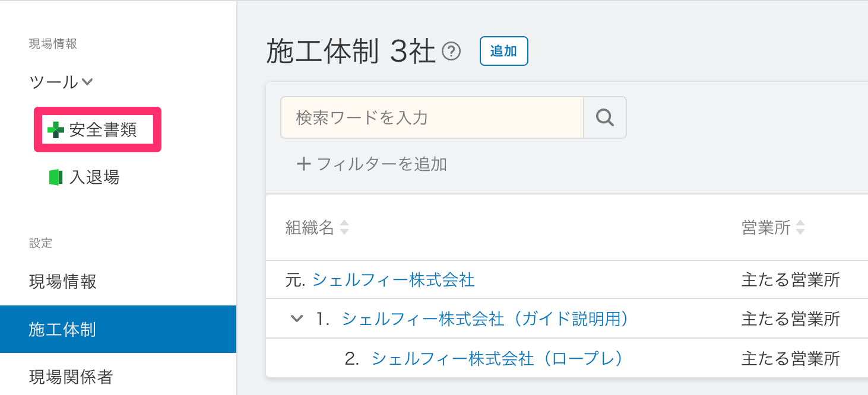Open 元. シェルフィー株式会社 link
The height and width of the screenshot is (395, 868).
pos(394,279)
